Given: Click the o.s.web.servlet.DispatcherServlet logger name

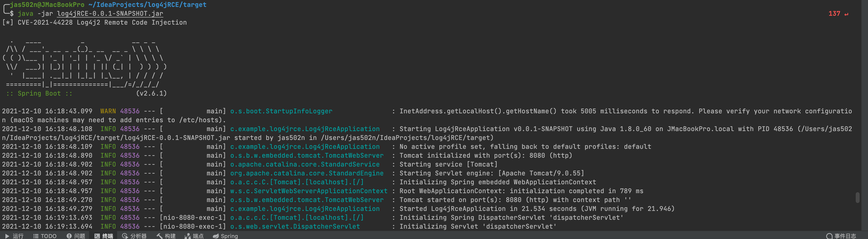Looking at the screenshot, I should pyautogui.click(x=295, y=226).
